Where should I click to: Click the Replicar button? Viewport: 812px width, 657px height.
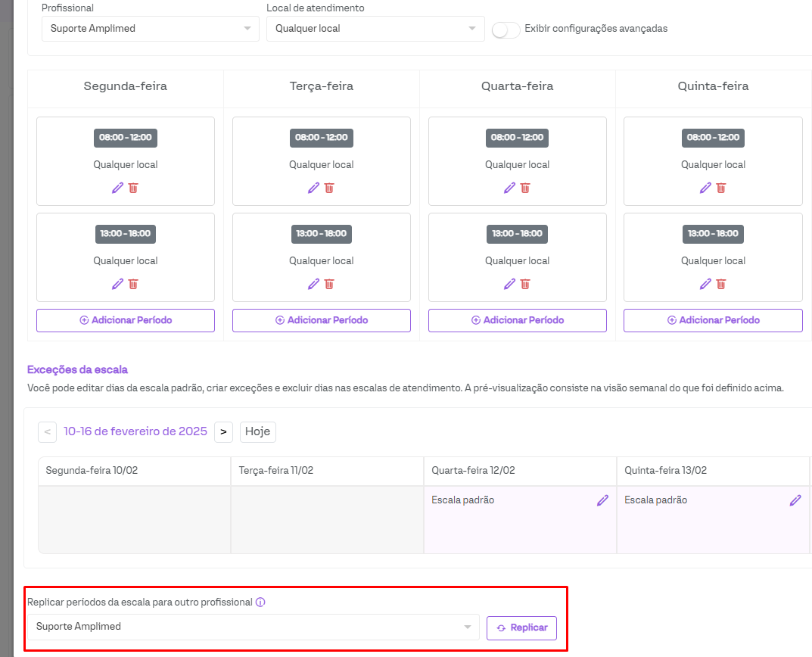pos(521,628)
